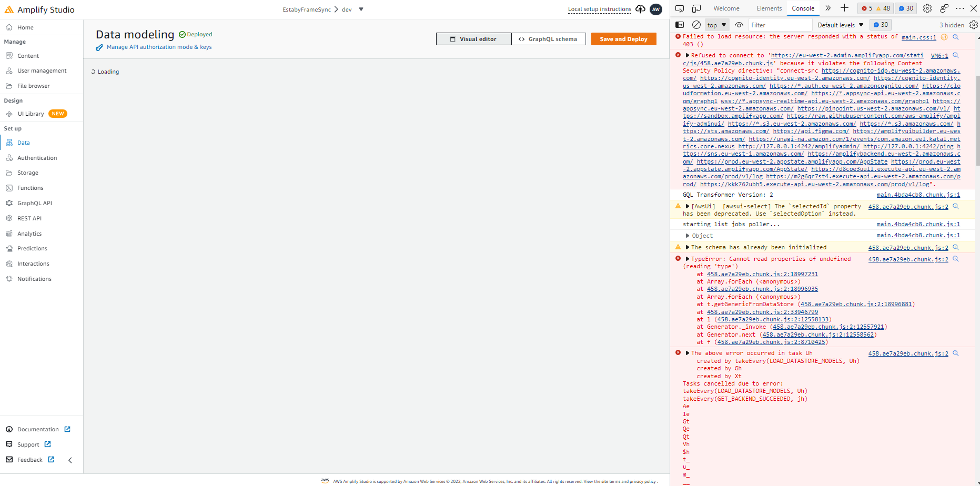Open the Welcome tab in DevTools
The height and width of the screenshot is (486, 980).
(726, 8)
